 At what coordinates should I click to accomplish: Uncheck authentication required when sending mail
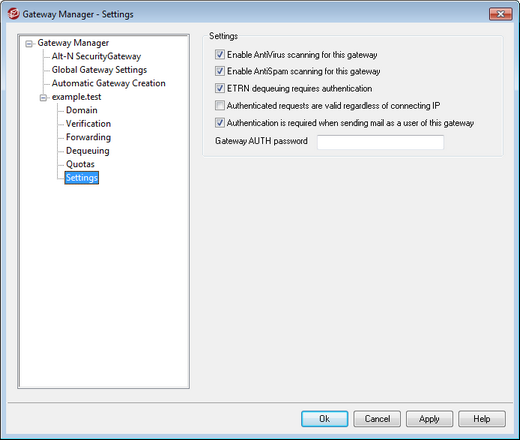click(x=220, y=123)
